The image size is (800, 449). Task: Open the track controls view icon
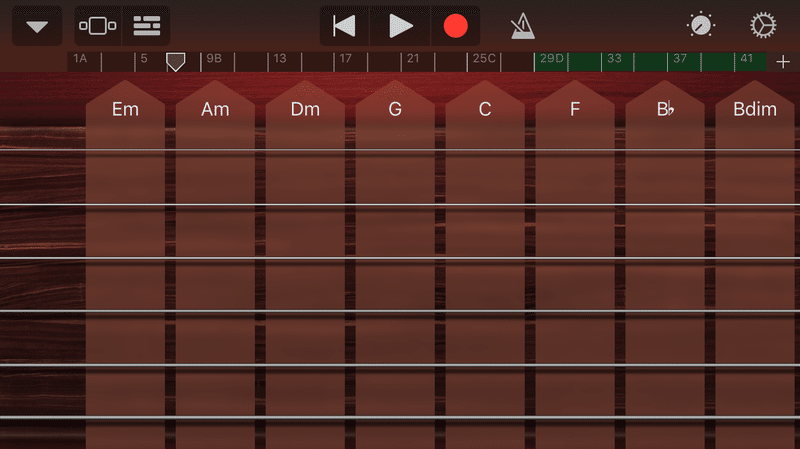(97, 26)
